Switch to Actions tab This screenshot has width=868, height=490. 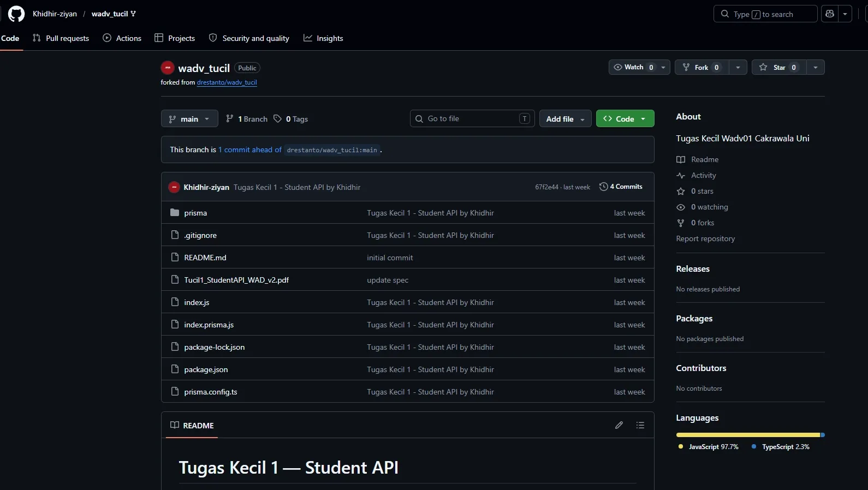coord(122,38)
